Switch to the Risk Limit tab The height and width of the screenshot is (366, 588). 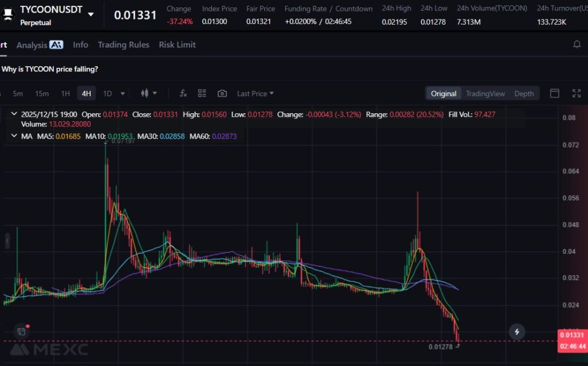(177, 45)
